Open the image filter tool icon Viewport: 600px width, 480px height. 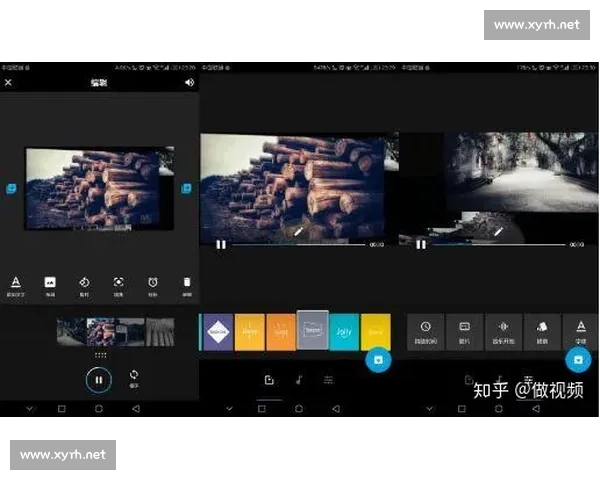(50, 285)
